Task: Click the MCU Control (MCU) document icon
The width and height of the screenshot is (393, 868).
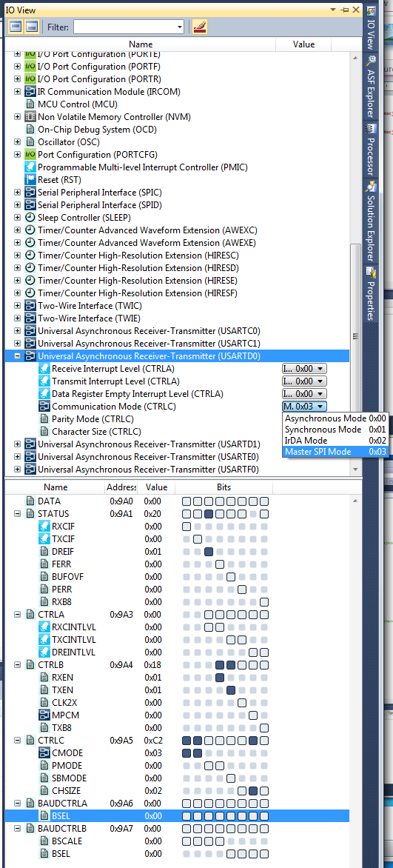Action: (30, 104)
